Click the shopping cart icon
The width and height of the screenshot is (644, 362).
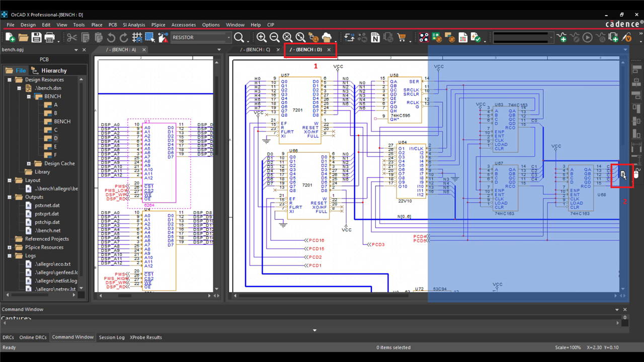(x=401, y=37)
